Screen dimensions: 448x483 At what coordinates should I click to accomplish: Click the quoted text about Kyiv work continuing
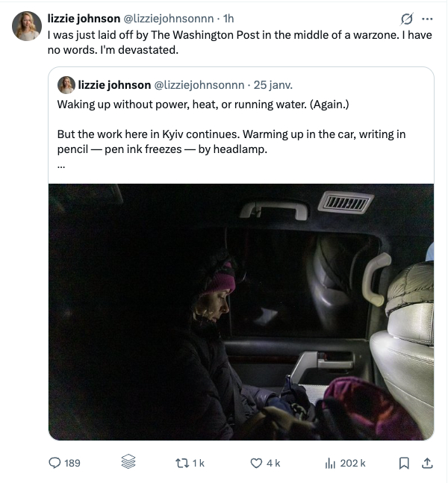pyautogui.click(x=231, y=141)
